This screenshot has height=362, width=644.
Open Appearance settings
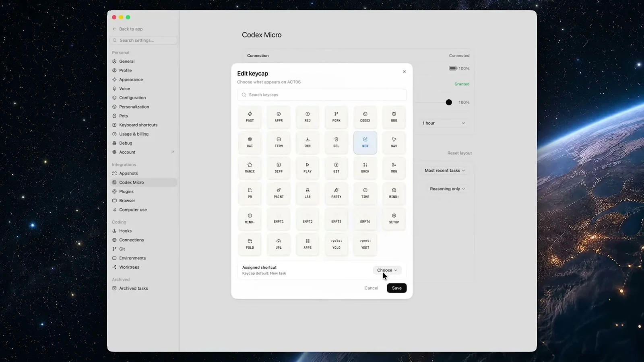pos(143,80)
